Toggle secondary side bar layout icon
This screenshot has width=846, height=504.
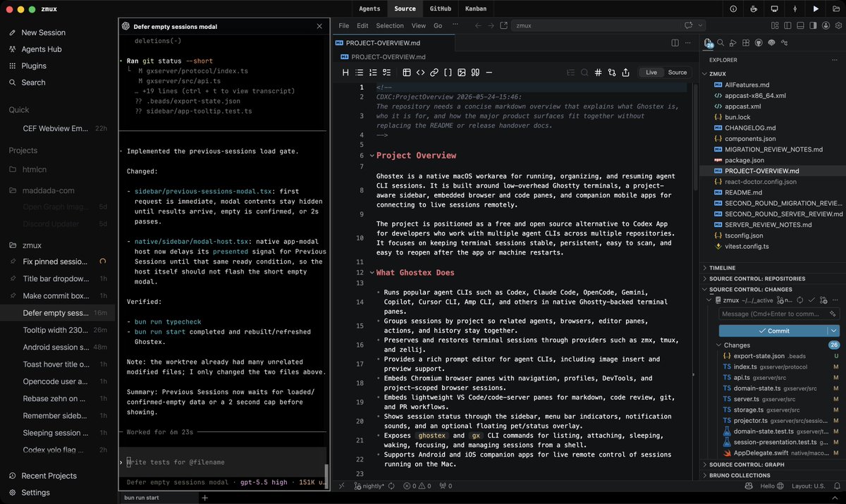[813, 25]
